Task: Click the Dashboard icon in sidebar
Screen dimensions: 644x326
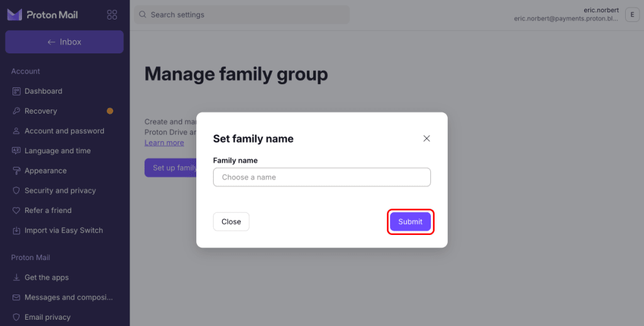Action: [16, 91]
